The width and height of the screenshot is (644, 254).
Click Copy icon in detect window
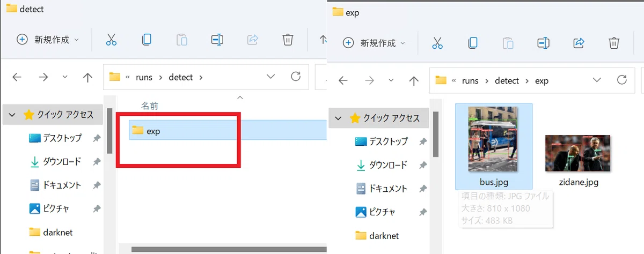coord(147,40)
